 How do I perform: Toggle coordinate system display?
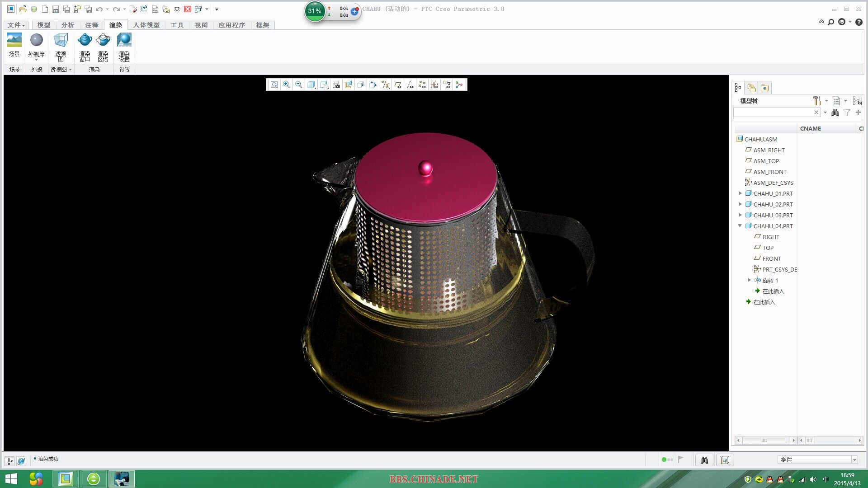pos(434,84)
